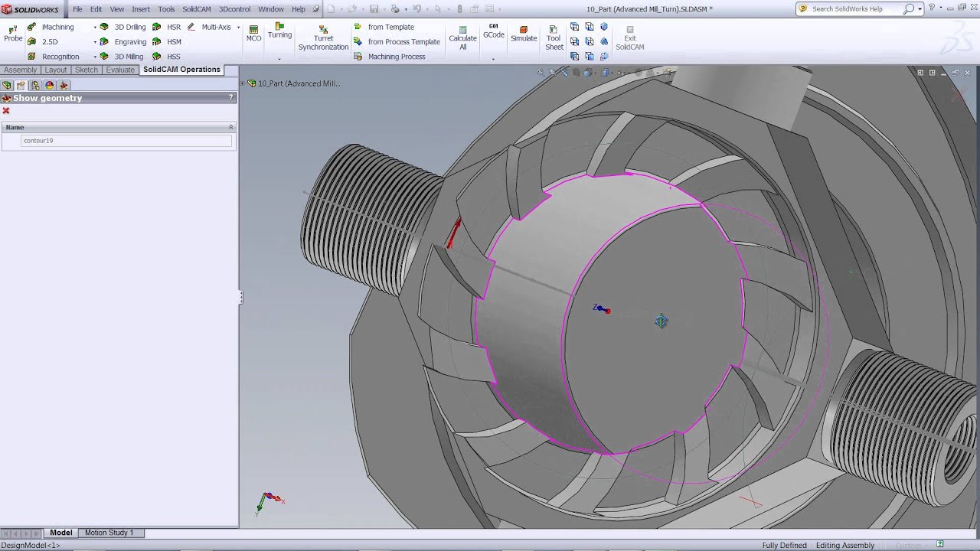Collapse the Name section
This screenshot has height=551, width=980.
point(230,127)
